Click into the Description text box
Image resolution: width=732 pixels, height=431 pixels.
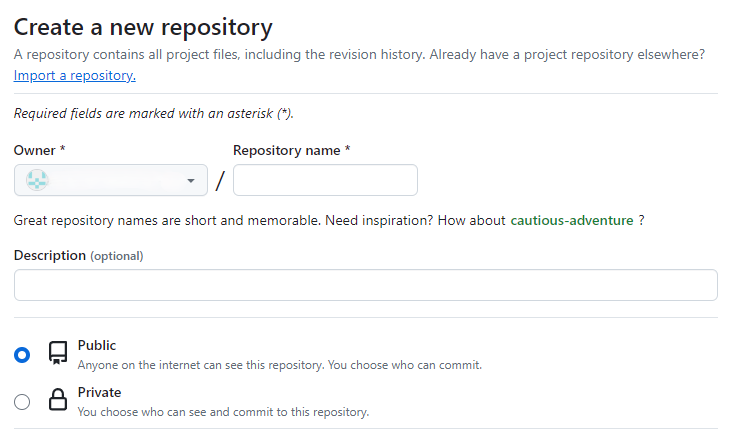pyautogui.click(x=365, y=285)
